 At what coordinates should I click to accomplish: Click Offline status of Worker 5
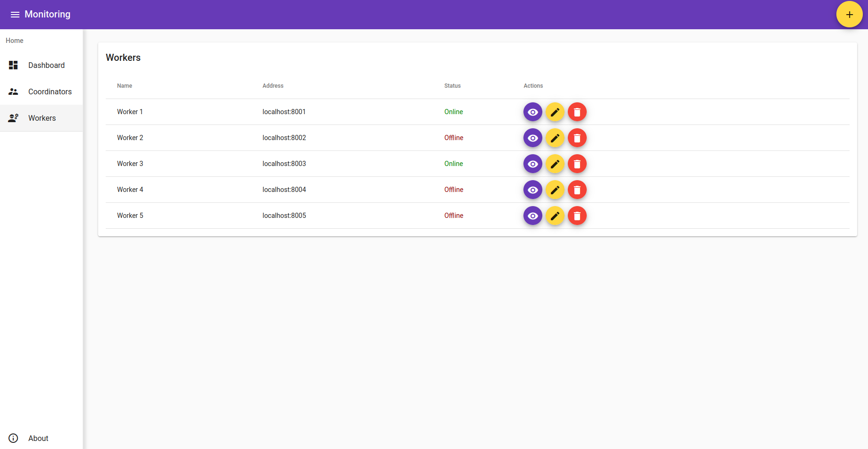point(454,216)
